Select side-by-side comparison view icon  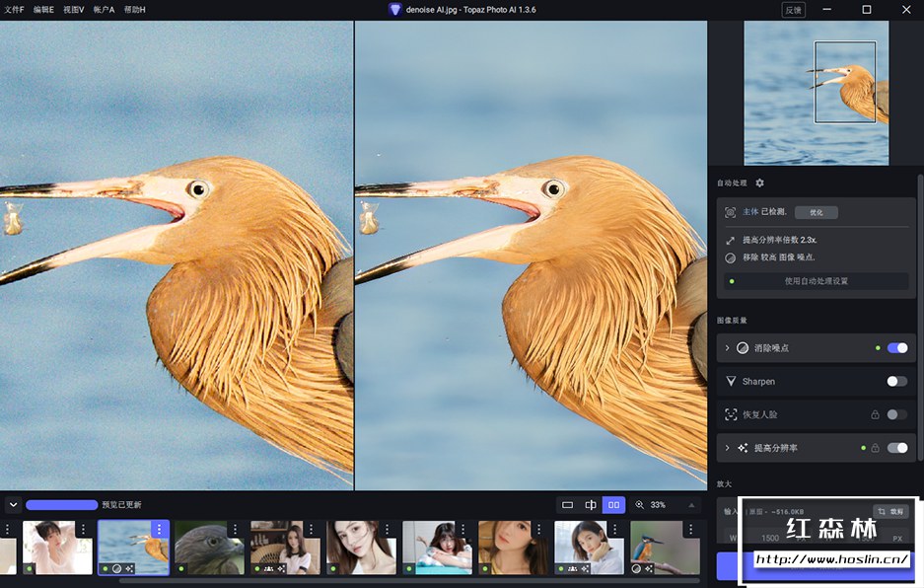pos(613,505)
